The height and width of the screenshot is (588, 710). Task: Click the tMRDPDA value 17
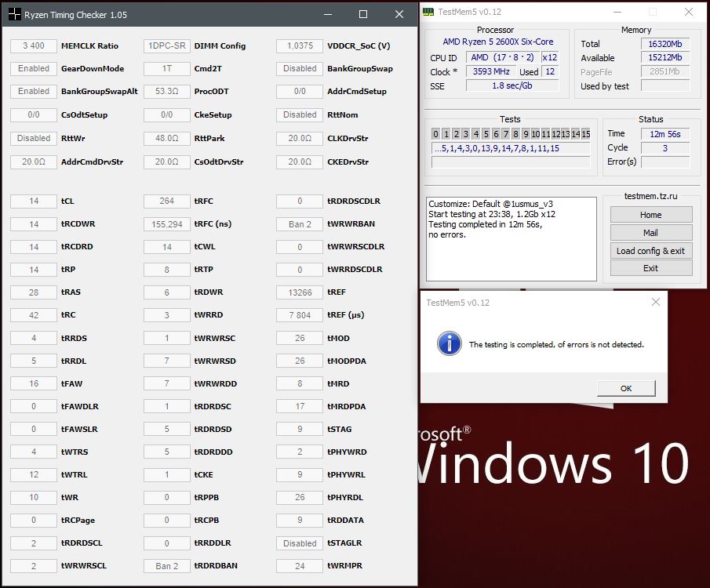click(300, 406)
